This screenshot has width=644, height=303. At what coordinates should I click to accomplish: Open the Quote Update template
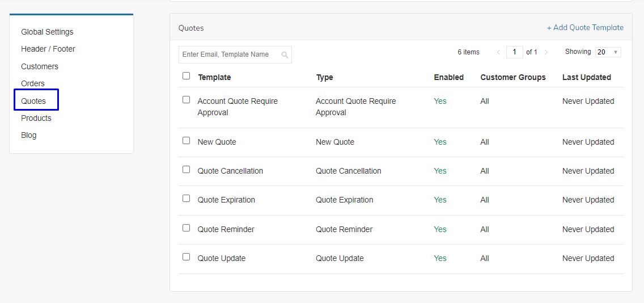[222, 258]
